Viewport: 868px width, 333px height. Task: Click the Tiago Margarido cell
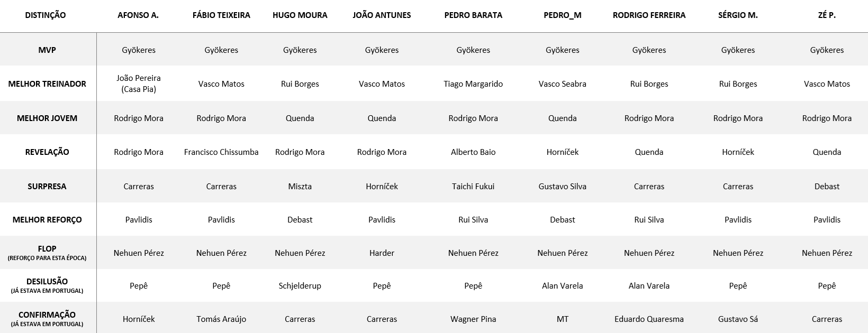473,84
